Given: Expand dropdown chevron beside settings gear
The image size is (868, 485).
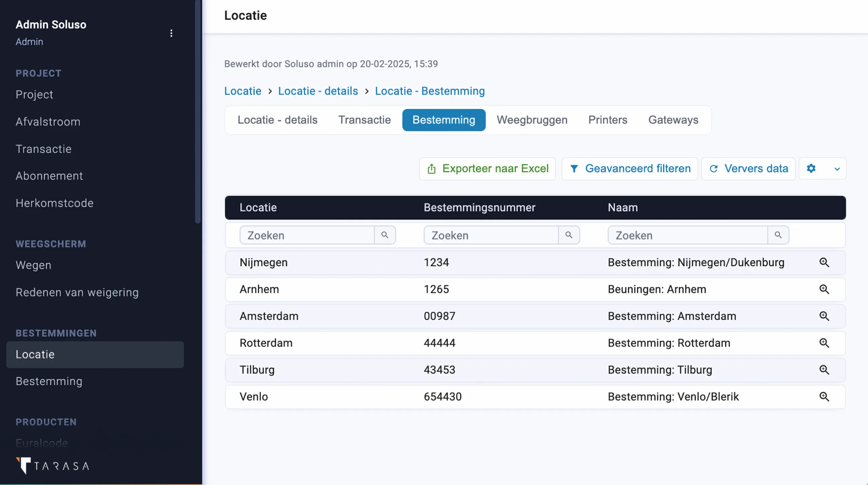Looking at the screenshot, I should [x=837, y=169].
